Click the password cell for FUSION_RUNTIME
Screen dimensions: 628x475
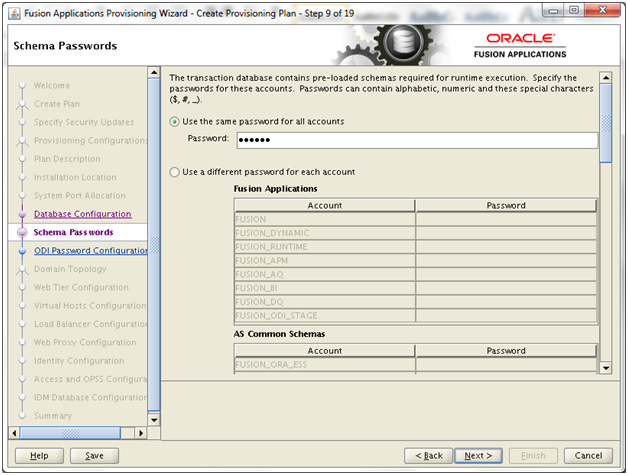[x=506, y=247]
